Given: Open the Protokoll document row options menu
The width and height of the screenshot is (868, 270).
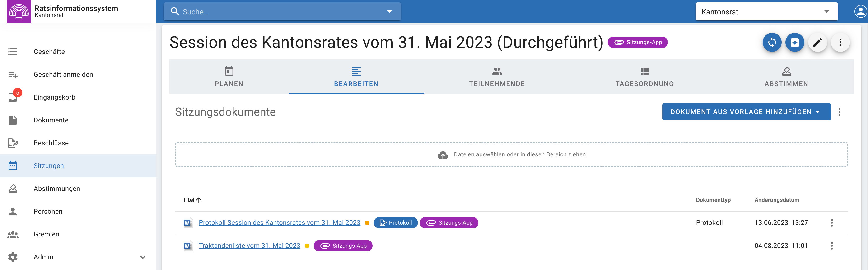Looking at the screenshot, I should pyautogui.click(x=832, y=223).
